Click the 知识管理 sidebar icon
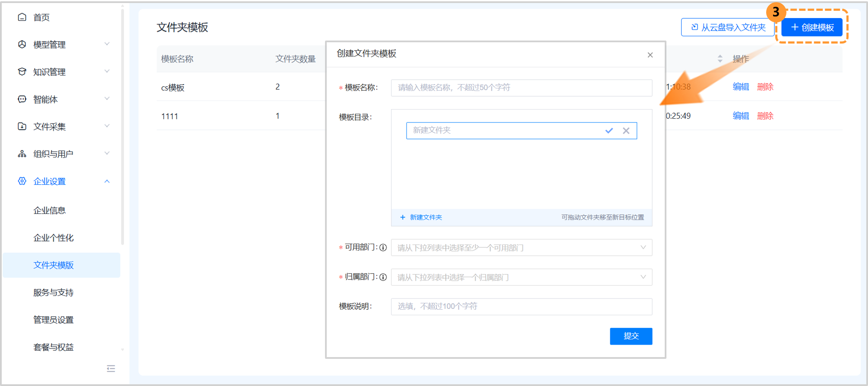This screenshot has width=868, height=386. [22, 72]
